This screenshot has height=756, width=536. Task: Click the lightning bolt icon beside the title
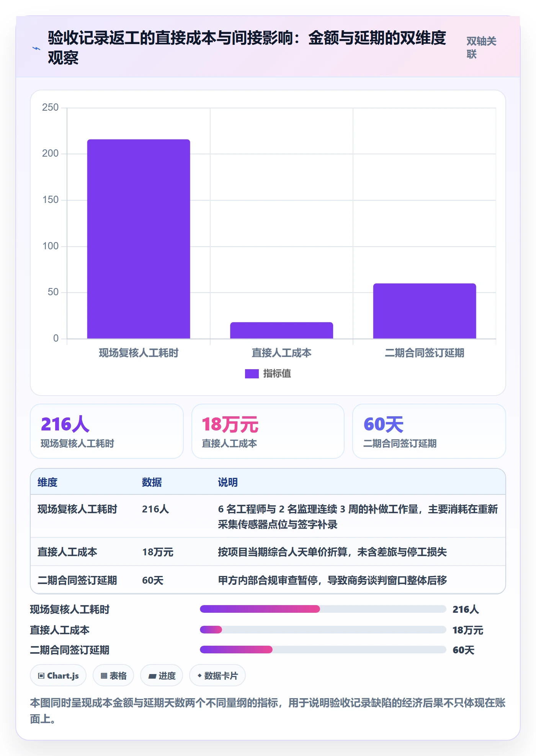[36, 48]
